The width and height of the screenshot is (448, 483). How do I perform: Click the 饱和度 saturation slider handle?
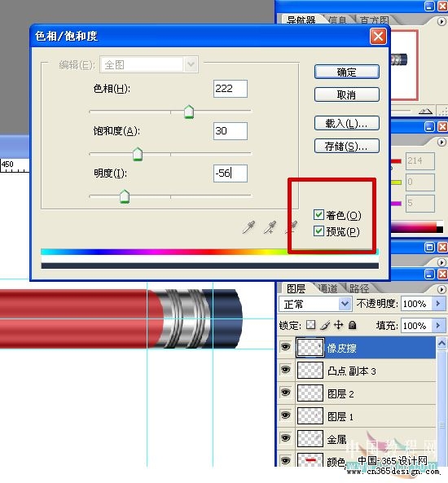coord(138,154)
